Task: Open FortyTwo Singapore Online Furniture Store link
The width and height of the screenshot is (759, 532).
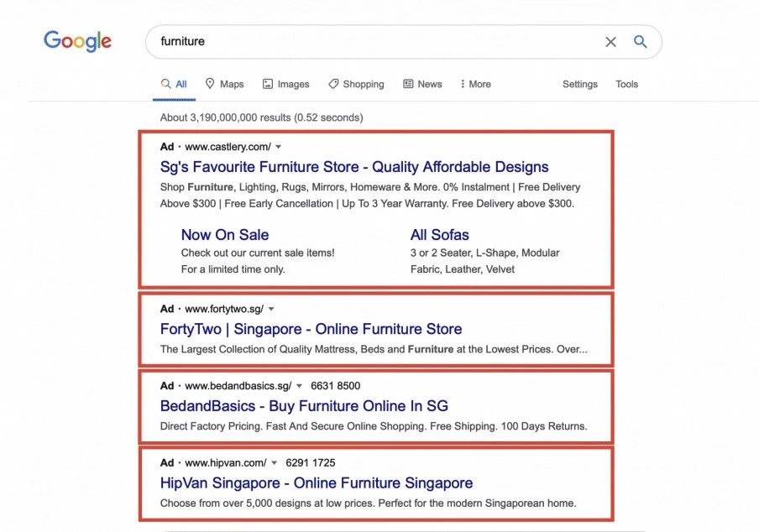Action: [311, 329]
